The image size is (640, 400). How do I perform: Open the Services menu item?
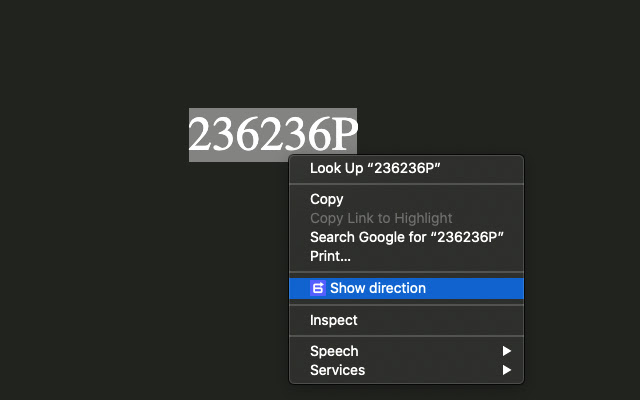[x=337, y=370]
